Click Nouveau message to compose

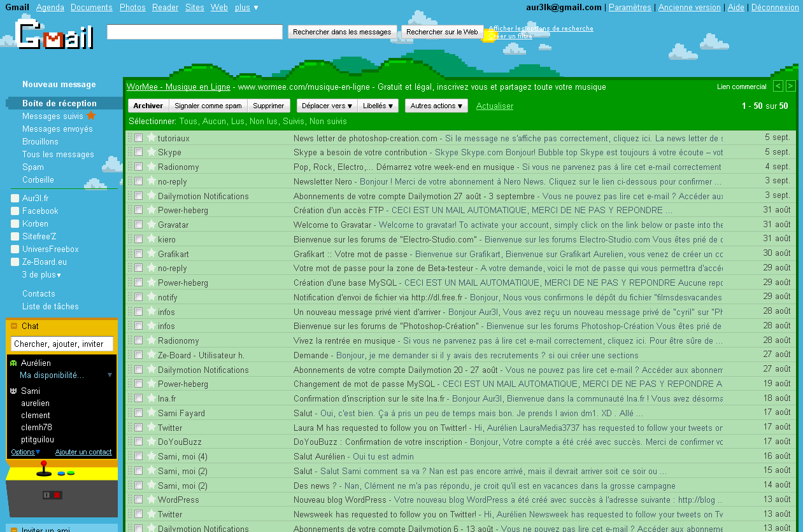[59, 84]
